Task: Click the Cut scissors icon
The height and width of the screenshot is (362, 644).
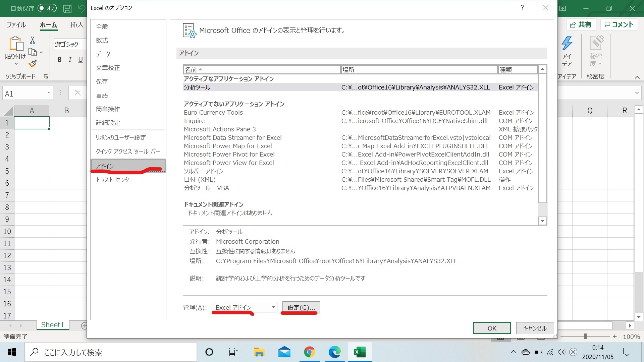Action: [x=33, y=40]
